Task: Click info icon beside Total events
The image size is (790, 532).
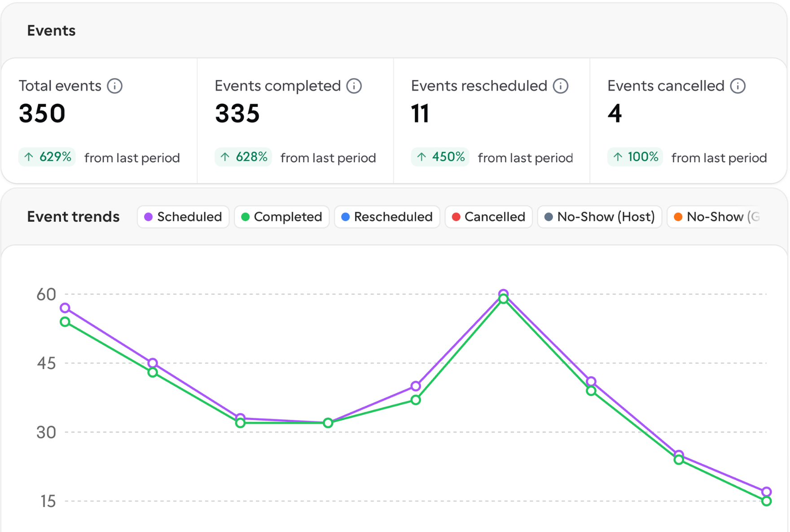Action: click(115, 86)
